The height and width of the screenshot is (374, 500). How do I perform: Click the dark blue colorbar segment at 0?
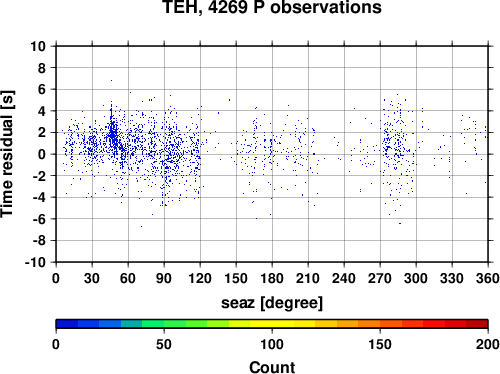click(67, 324)
